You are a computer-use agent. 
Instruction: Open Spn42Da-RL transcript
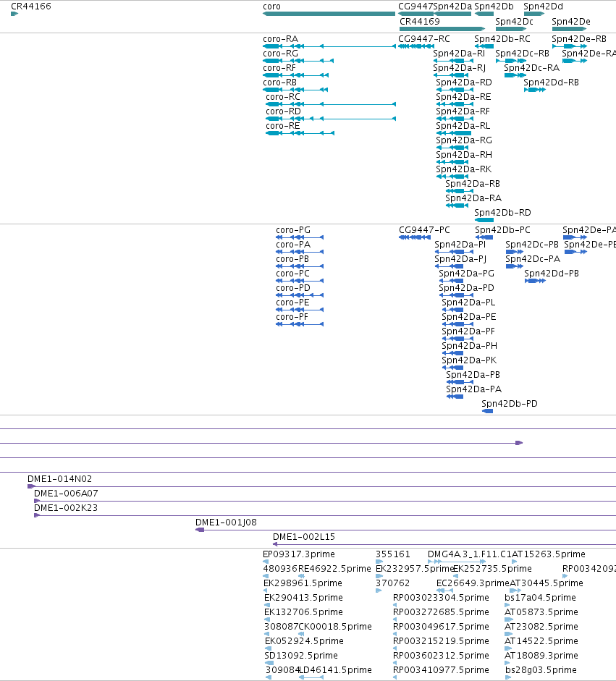click(x=454, y=133)
